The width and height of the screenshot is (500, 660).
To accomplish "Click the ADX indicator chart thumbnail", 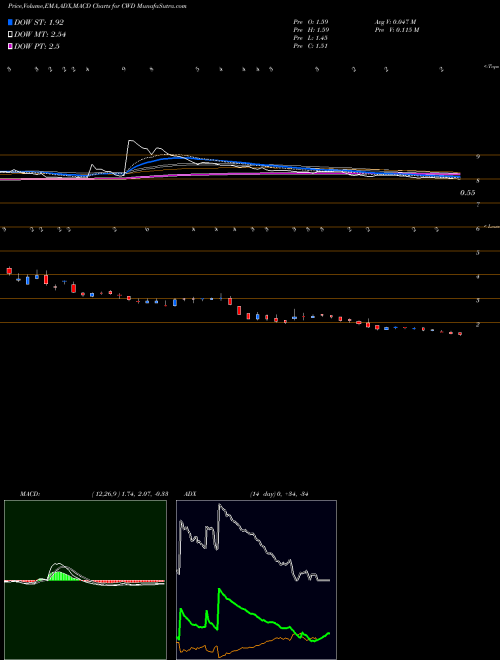I will point(256,580).
